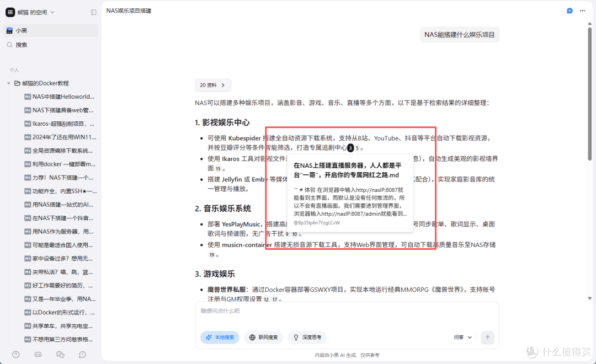Open the three-dot more options menu
Viewport: 596px width, 364px height.
tap(582, 10)
